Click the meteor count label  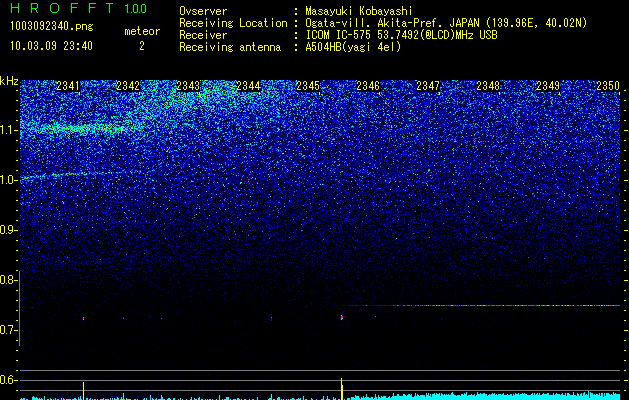(x=142, y=31)
